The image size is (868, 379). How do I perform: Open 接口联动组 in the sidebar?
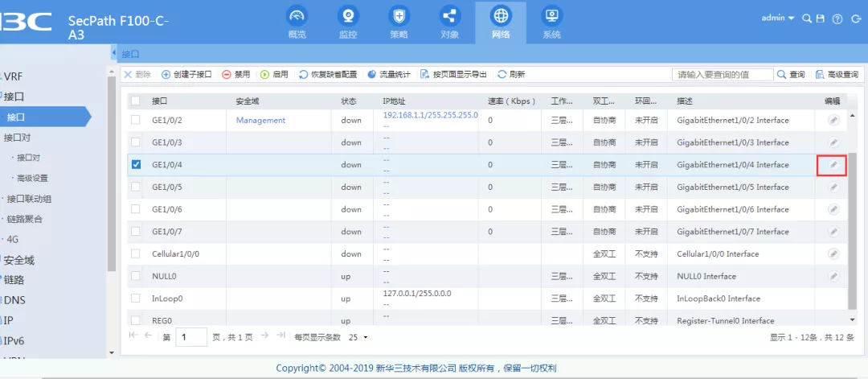pyautogui.click(x=29, y=199)
